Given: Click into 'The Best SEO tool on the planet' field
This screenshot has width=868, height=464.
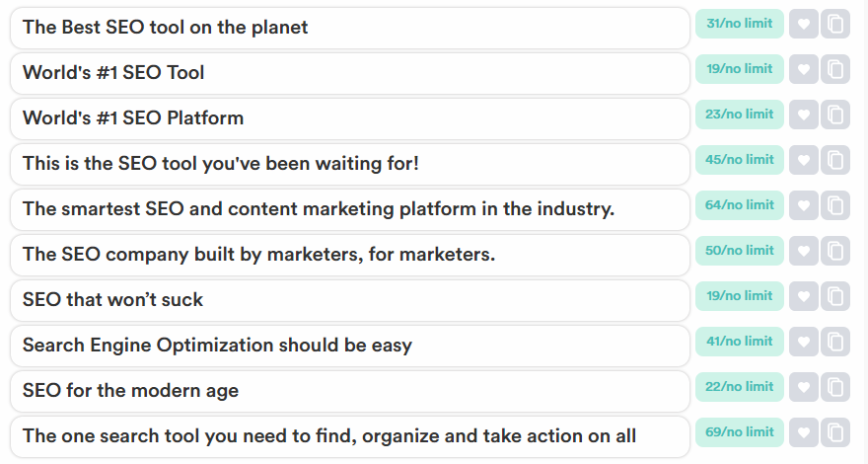Looking at the screenshot, I should click(x=349, y=28).
